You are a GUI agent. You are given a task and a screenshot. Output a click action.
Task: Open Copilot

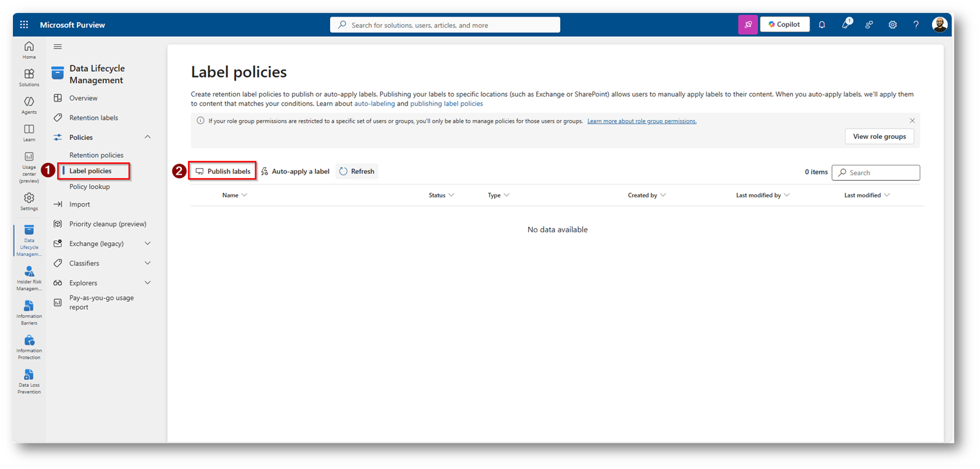point(784,25)
